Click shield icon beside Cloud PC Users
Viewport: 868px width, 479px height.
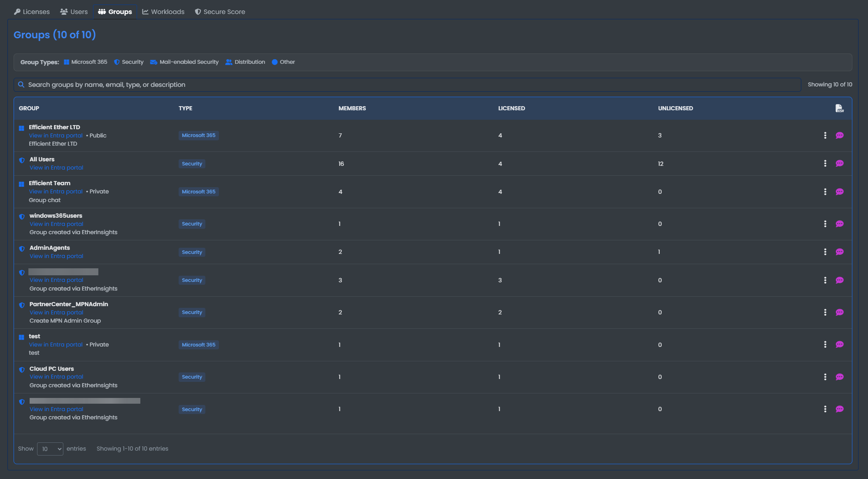click(22, 370)
